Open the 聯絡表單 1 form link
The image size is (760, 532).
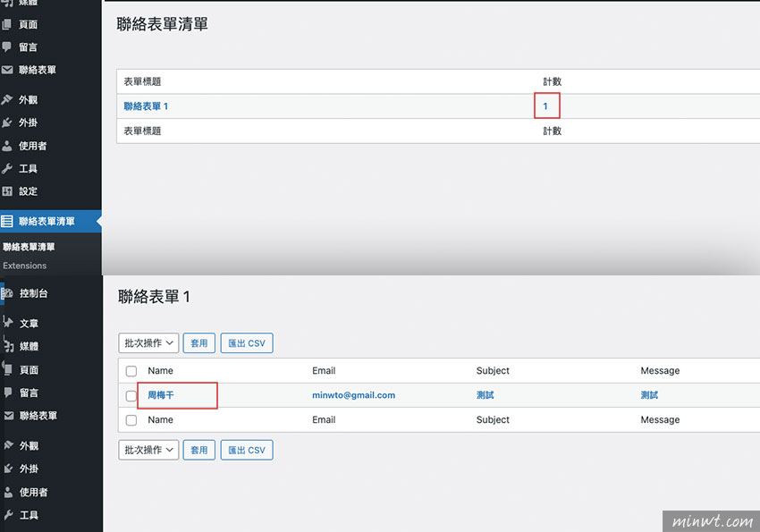click(x=146, y=106)
